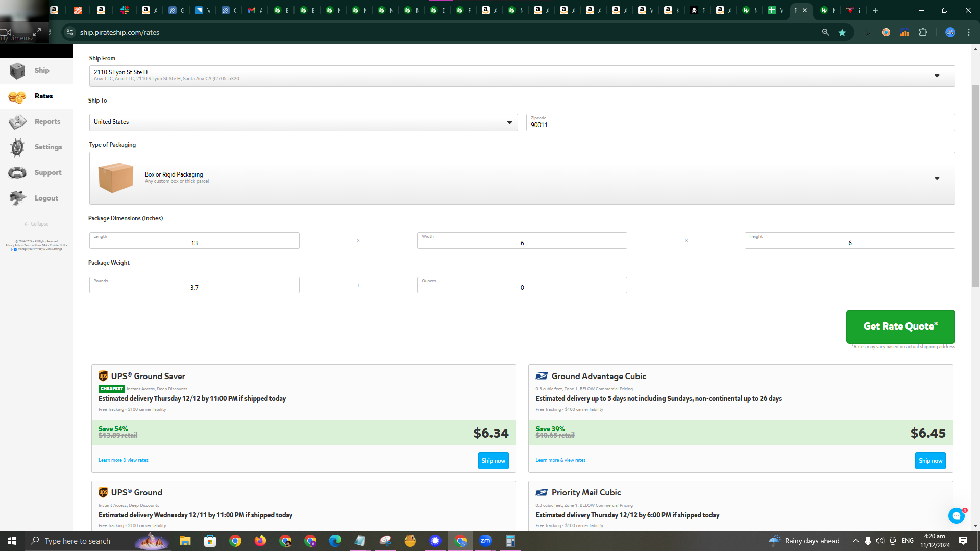Switch to the Gmail tab
This screenshot has width=980, height=551.
click(x=255, y=10)
